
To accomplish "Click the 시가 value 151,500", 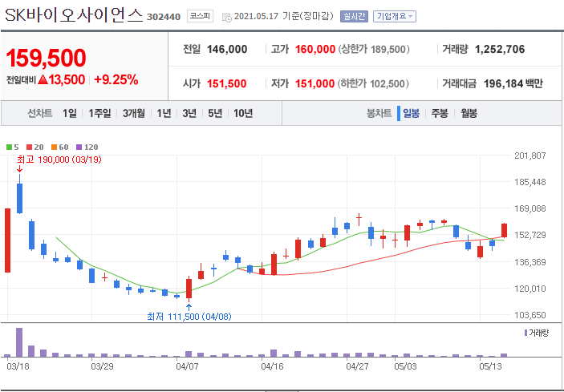I will coord(226,84).
